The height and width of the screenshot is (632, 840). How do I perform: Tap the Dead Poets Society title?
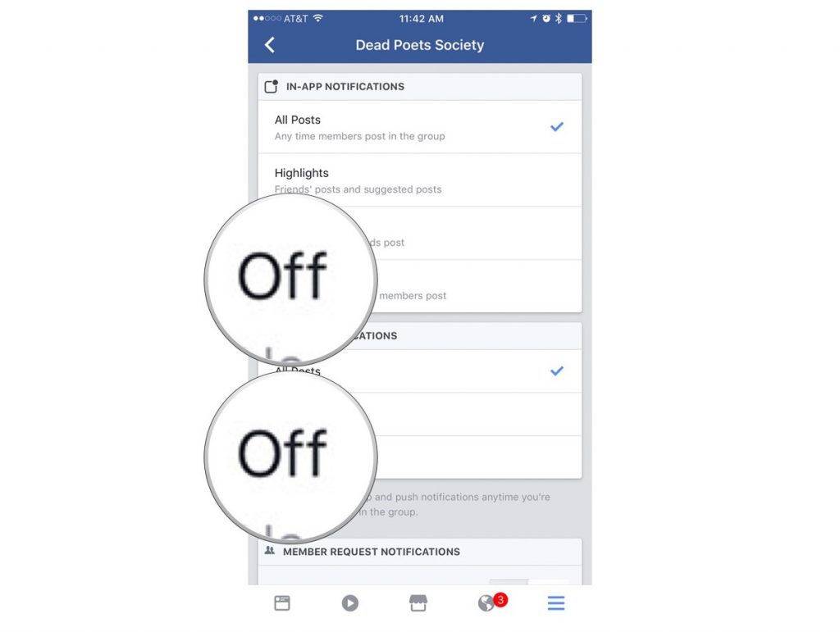[x=420, y=45]
